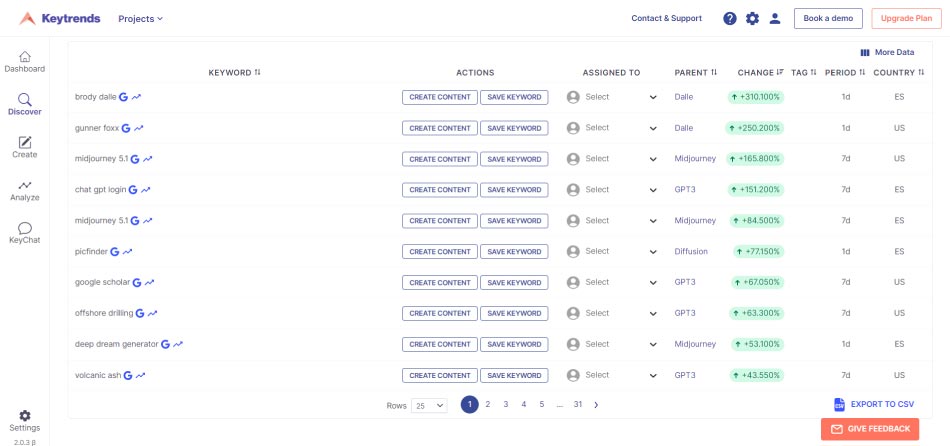Open KeyChat from the sidebar
The width and height of the screenshot is (950, 446).
click(x=25, y=233)
